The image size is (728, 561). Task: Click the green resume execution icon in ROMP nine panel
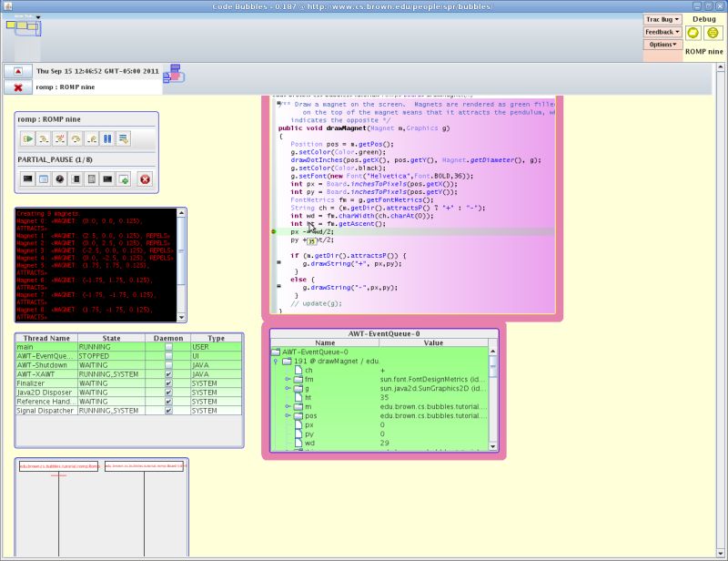27,139
